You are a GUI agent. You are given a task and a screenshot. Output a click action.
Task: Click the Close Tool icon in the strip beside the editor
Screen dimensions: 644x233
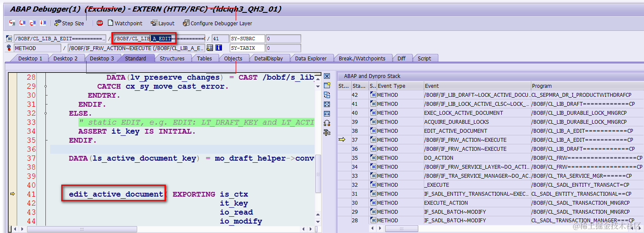coord(327,77)
